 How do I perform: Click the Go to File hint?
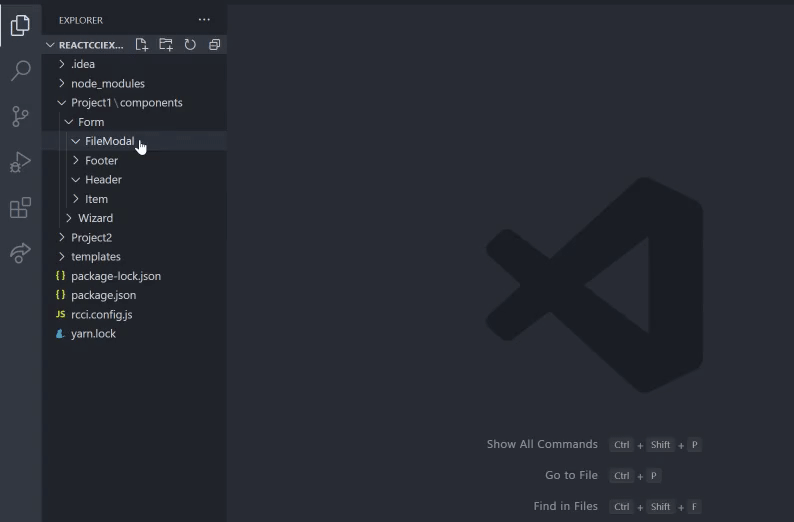pyautogui.click(x=571, y=475)
